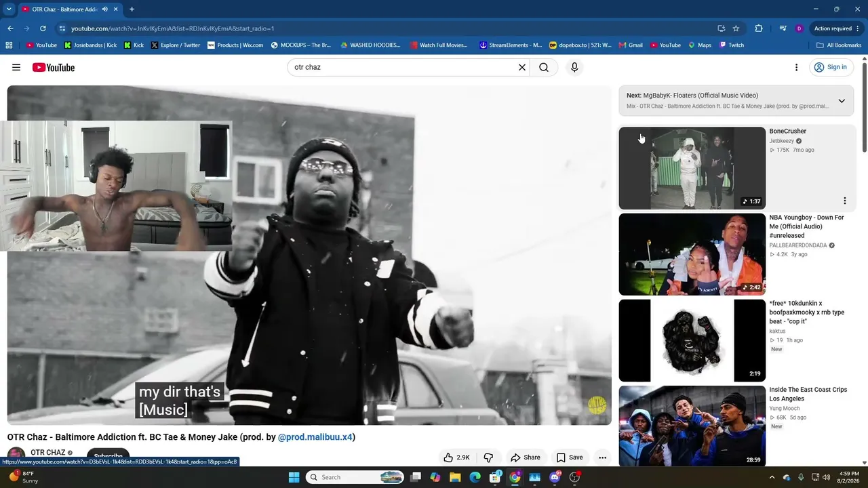Viewport: 868px width, 488px height.
Task: Clear the 'otr chaz' search text
Action: (522, 67)
